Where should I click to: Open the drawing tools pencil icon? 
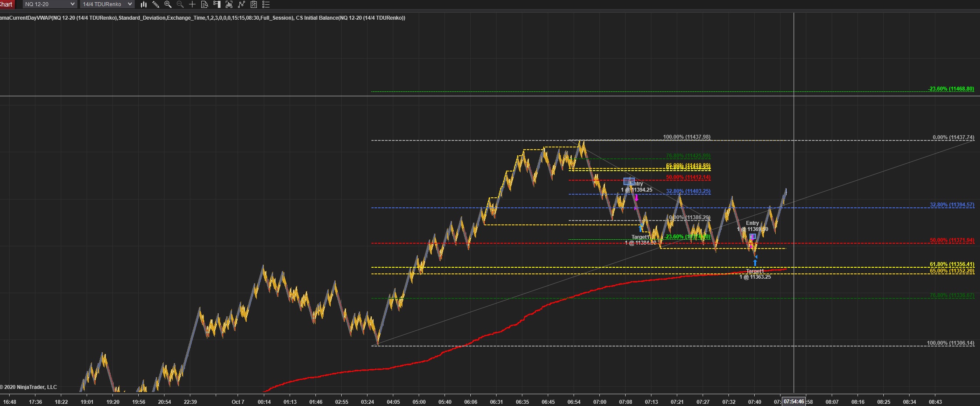click(156, 4)
